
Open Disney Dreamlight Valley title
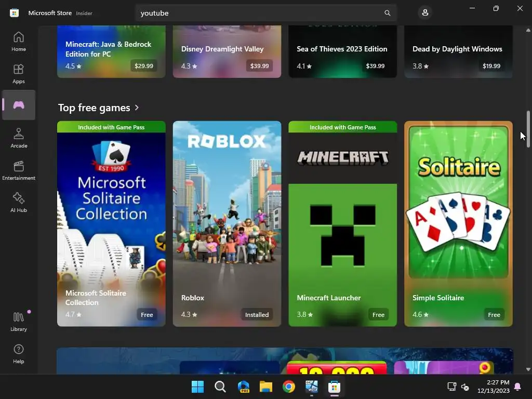point(222,49)
